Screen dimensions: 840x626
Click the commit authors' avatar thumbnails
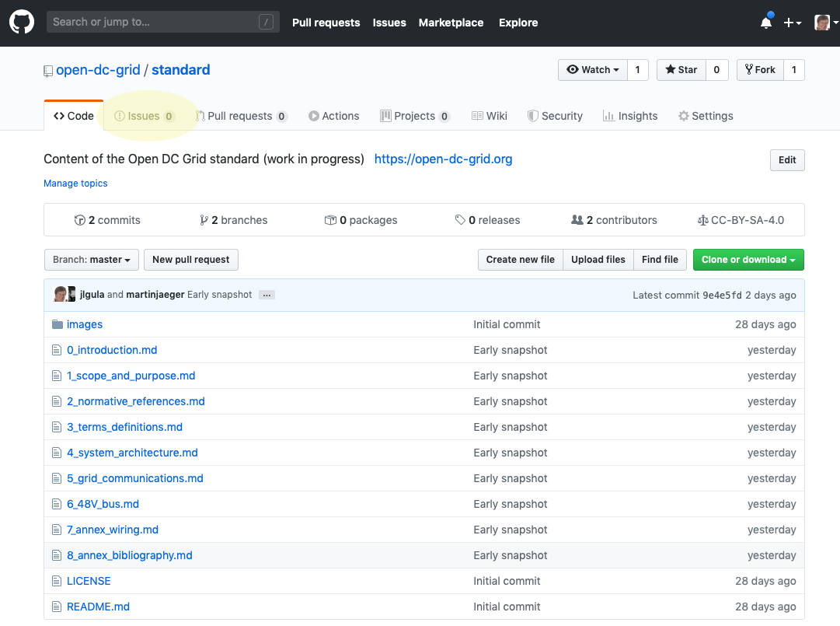coord(64,294)
